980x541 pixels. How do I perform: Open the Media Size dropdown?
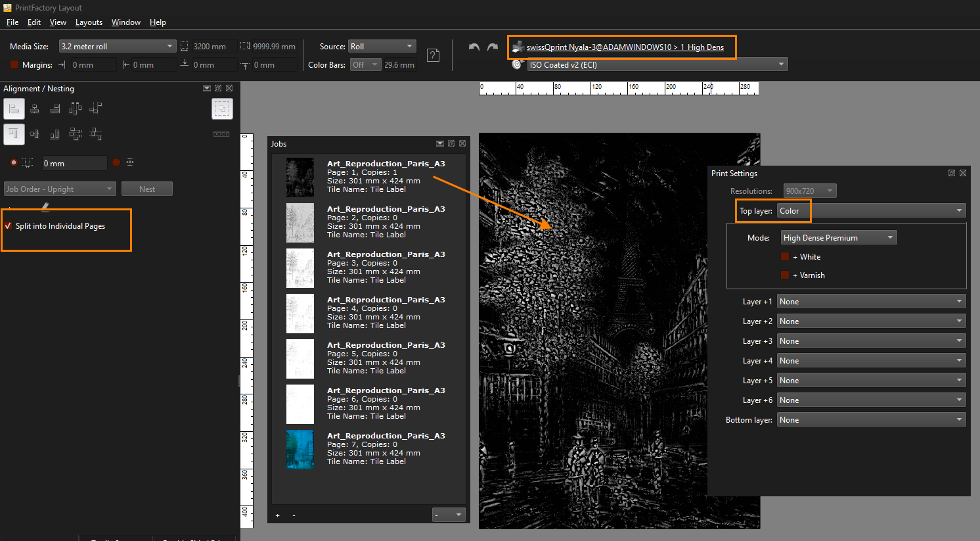118,46
